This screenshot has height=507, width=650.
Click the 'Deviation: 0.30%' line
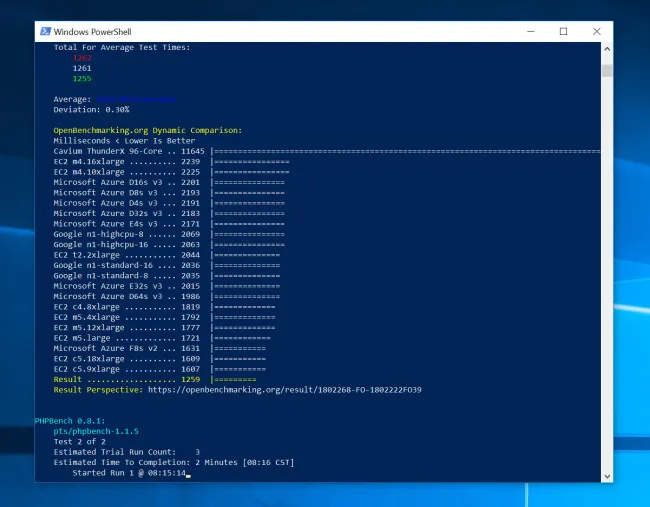pos(91,109)
